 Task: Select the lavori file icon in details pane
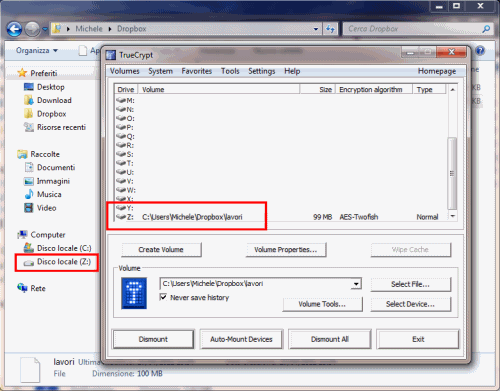(x=30, y=369)
